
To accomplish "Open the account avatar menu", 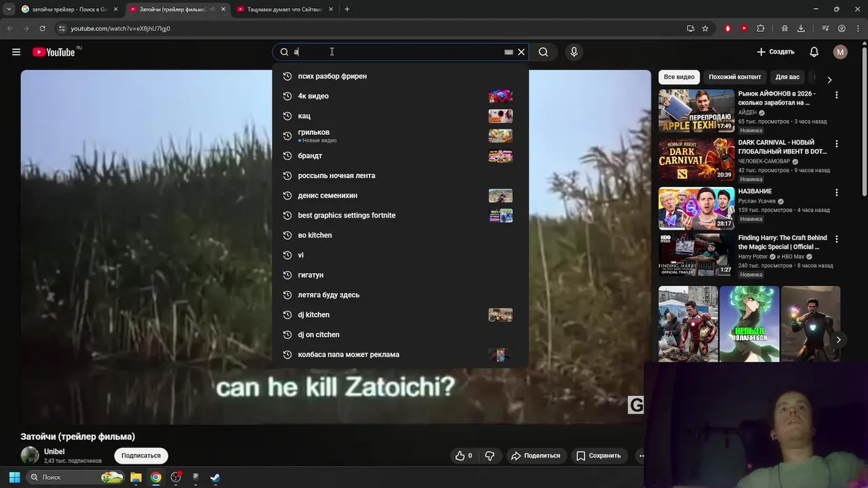I will 840,52.
